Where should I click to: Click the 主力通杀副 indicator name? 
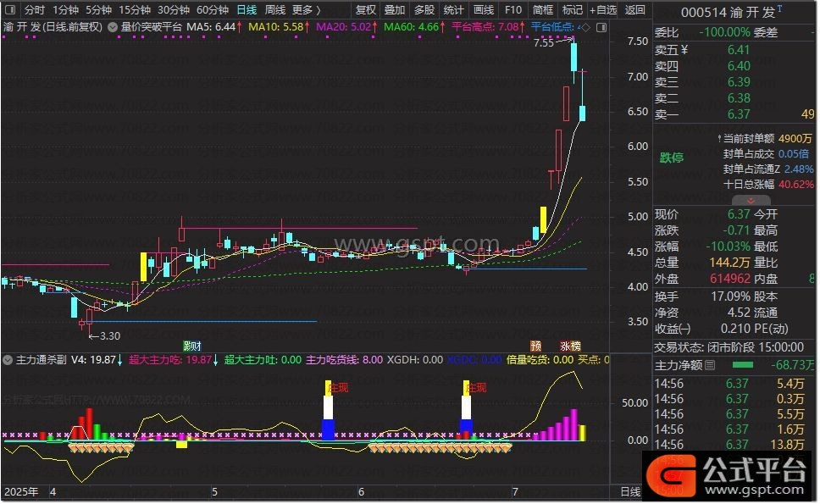pyautogui.click(x=42, y=360)
